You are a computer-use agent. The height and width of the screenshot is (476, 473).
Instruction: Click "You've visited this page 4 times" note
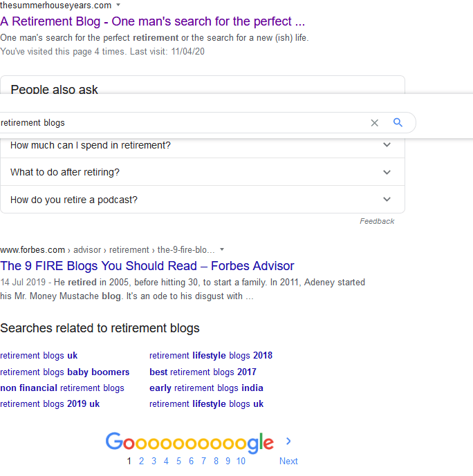(x=102, y=52)
